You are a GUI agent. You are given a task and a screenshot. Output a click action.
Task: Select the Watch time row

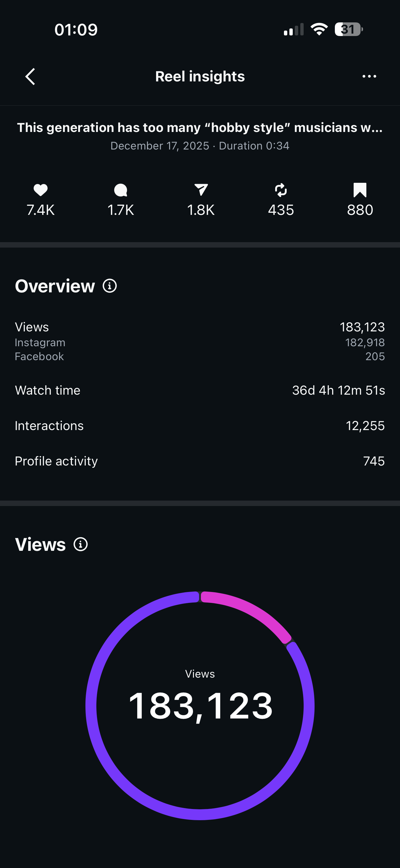[x=200, y=390]
